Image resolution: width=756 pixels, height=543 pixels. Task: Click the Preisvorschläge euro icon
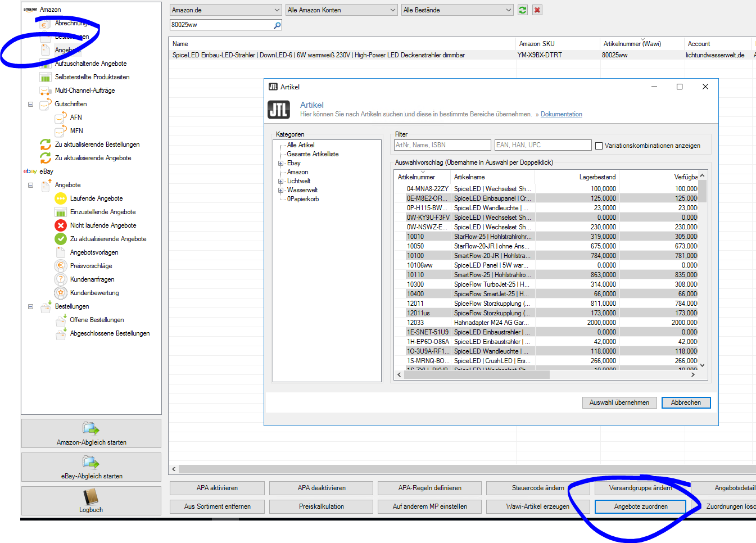(61, 266)
